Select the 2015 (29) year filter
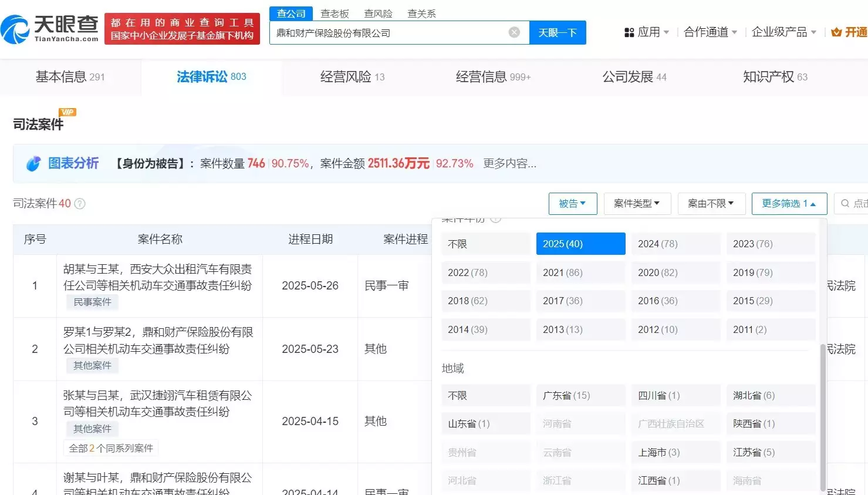Image resolution: width=868 pixels, height=495 pixels. click(771, 301)
